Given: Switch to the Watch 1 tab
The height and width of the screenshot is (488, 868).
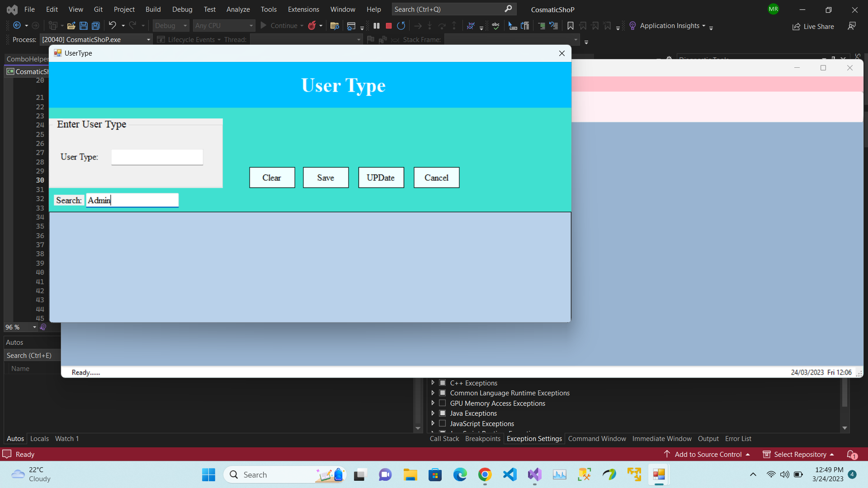Looking at the screenshot, I should coord(67,438).
